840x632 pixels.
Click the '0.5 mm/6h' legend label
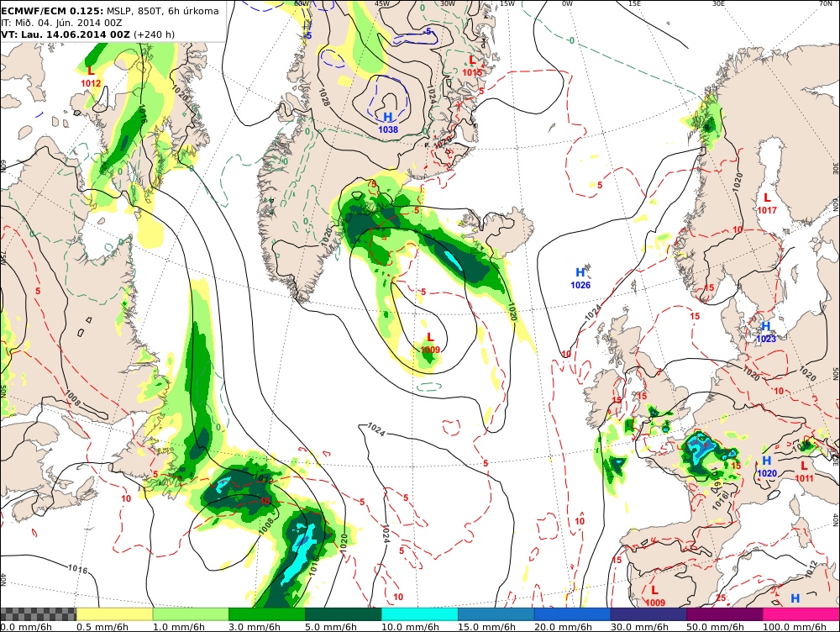pos(102,627)
